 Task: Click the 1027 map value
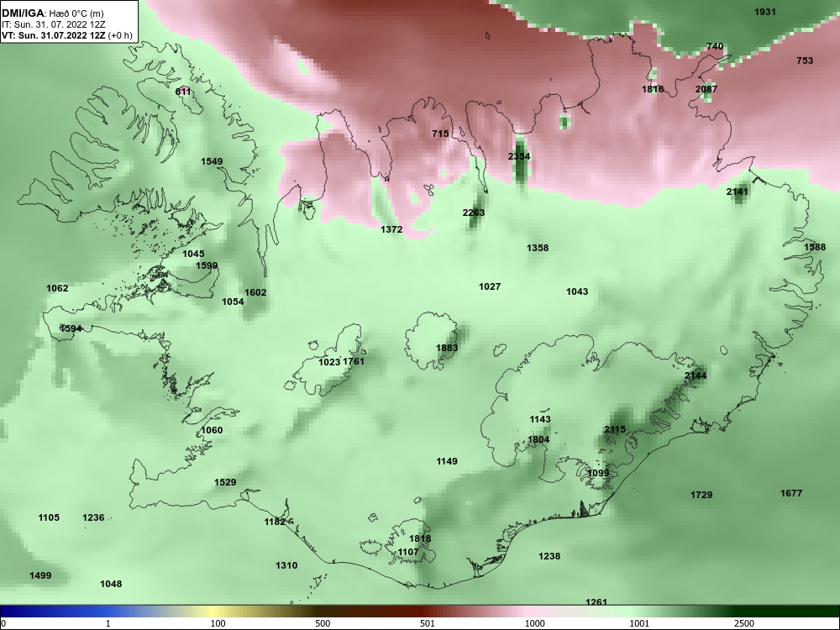tap(490, 286)
